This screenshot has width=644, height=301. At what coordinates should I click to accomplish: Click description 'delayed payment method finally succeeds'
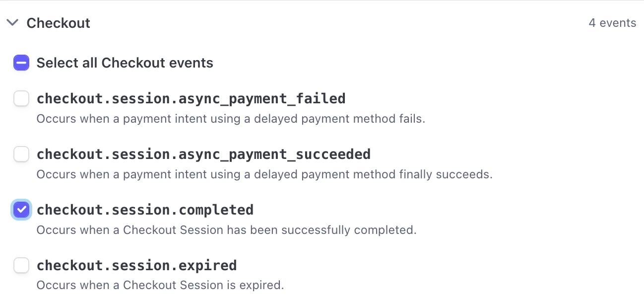pyautogui.click(x=264, y=175)
